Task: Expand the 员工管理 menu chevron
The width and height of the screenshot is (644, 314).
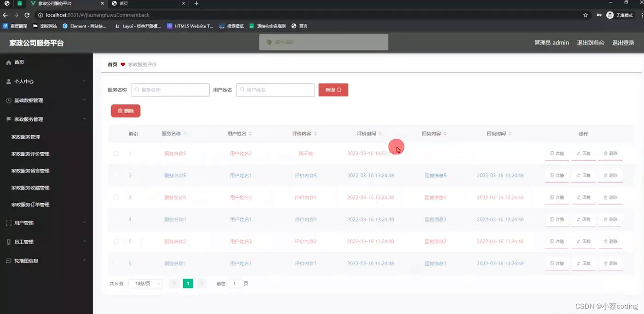Action: (84, 242)
